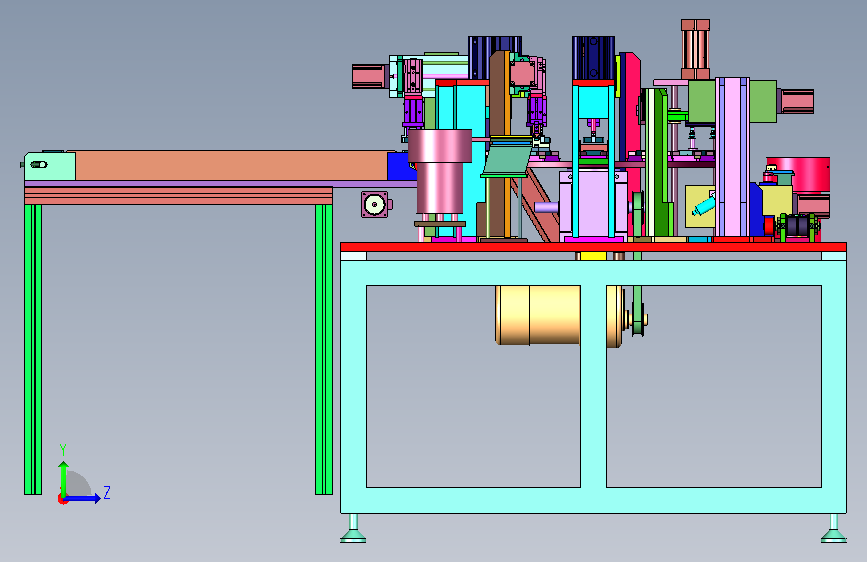Select the red tabletop plate of the machine
867x562 pixels.
[x=593, y=247]
